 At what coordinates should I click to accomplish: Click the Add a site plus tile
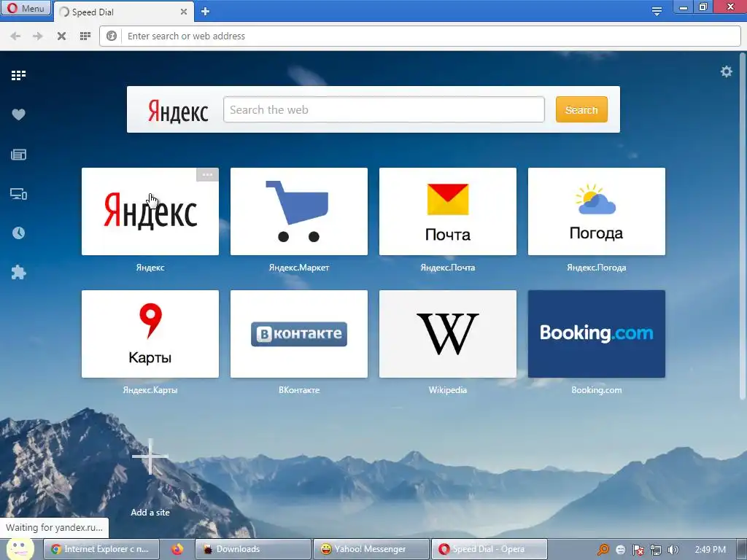pos(150,457)
